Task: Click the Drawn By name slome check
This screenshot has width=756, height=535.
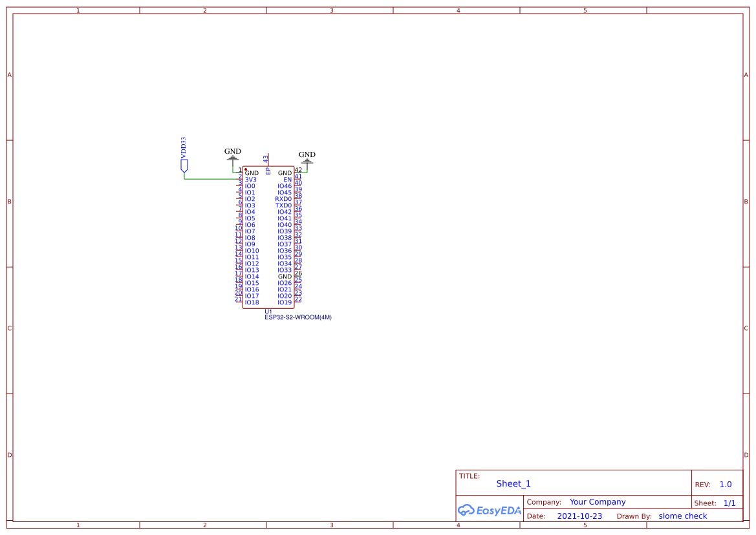Action: (x=683, y=516)
